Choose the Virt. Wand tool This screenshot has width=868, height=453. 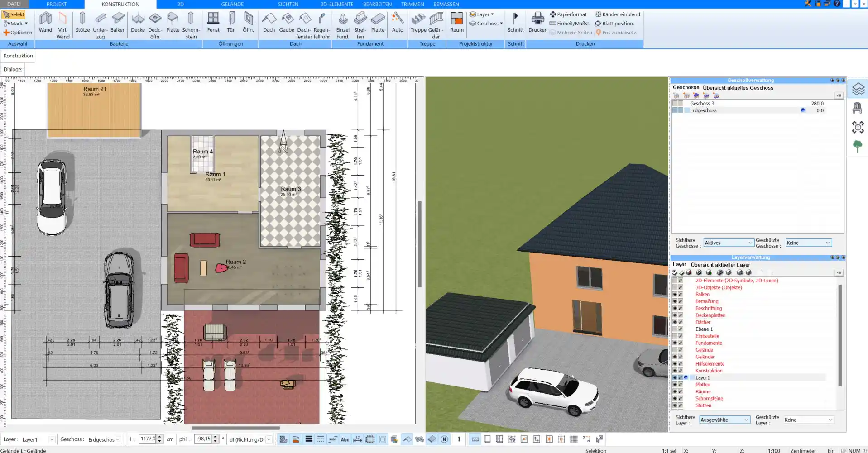63,25
